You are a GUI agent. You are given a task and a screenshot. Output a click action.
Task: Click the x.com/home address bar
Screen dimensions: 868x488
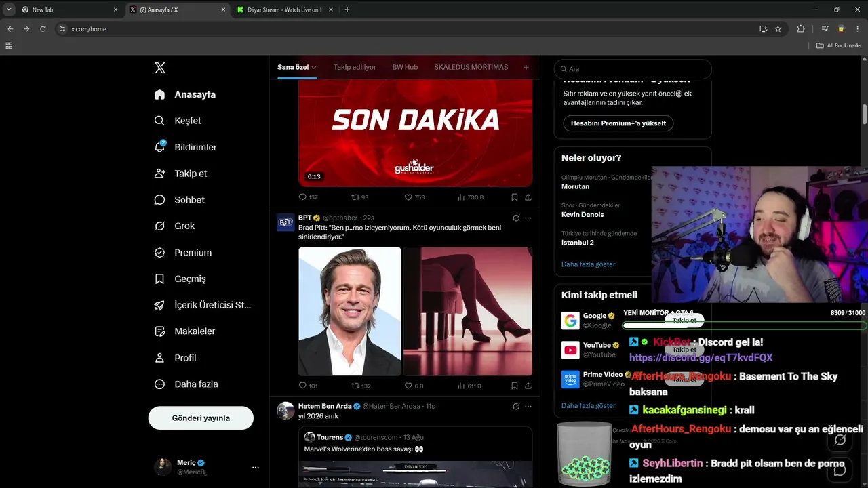(x=407, y=29)
